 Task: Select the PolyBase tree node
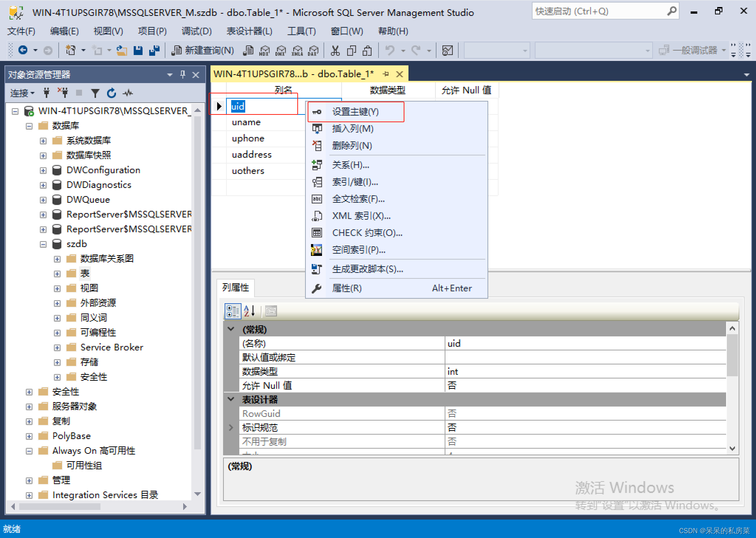click(x=72, y=436)
